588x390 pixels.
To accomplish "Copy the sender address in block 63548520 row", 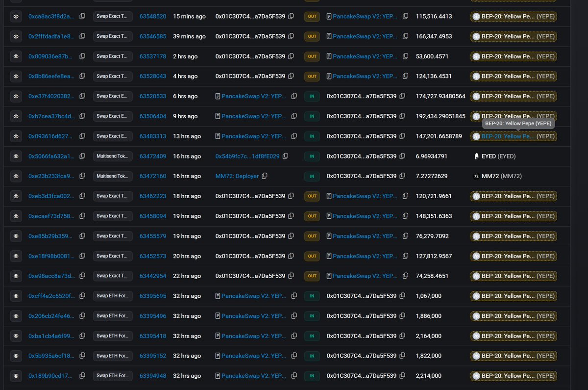I will 291,16.
